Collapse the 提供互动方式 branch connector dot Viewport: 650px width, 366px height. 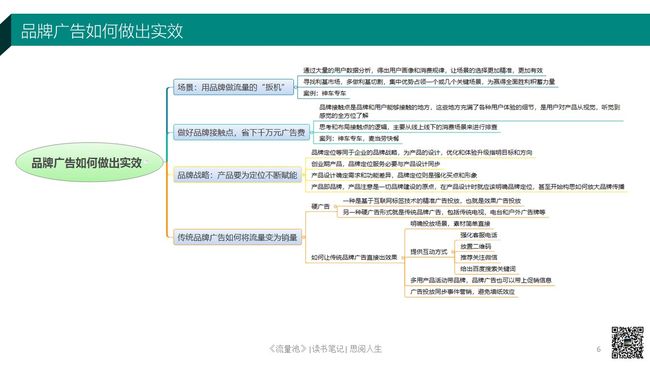(x=452, y=252)
